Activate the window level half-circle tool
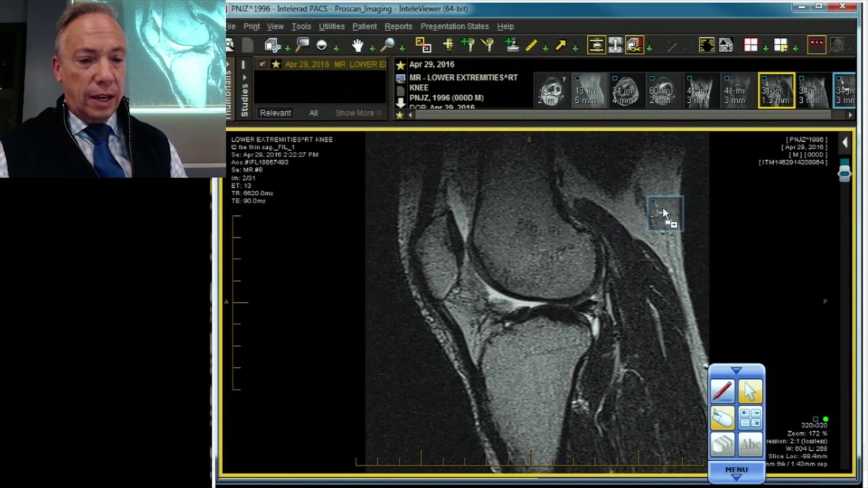 pos(321,45)
